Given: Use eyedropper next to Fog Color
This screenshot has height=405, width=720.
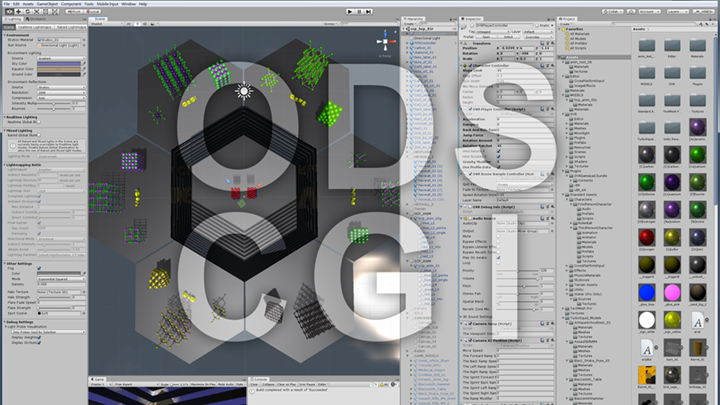Looking at the screenshot, I should tap(84, 273).
